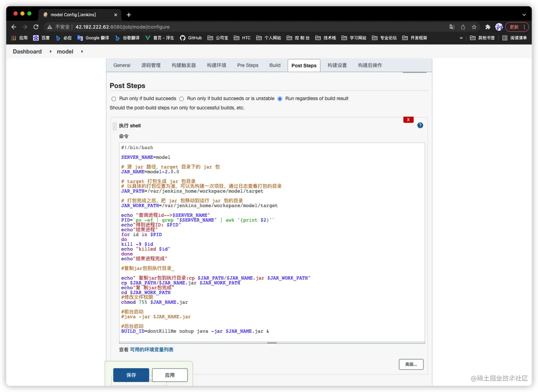This screenshot has height=392, width=538.
Task: Open the 可用的环境变量列表 link
Action: pos(152,349)
